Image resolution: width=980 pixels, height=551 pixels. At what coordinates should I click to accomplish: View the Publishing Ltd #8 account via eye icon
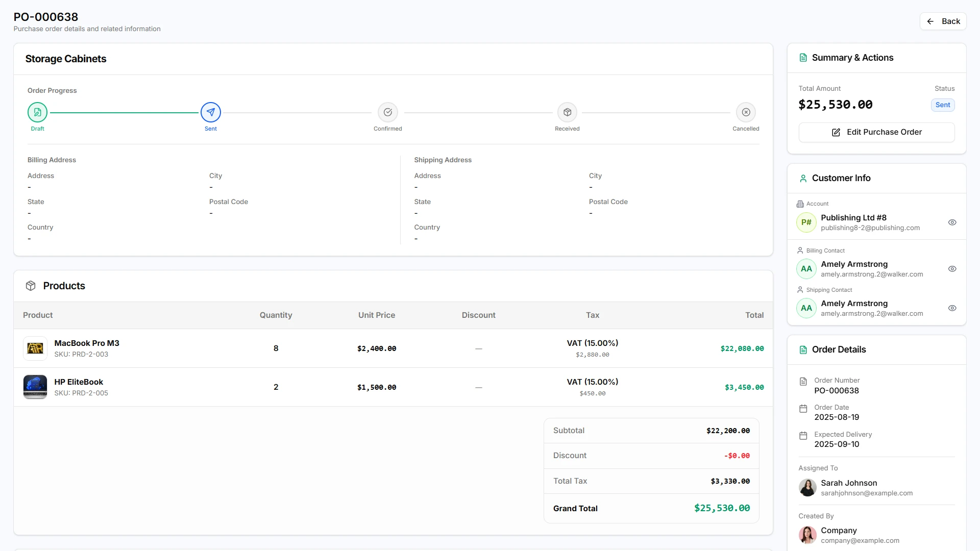[x=952, y=222]
